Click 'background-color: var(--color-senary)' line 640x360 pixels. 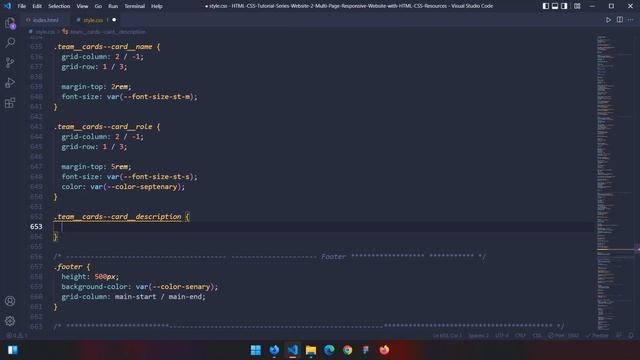point(140,287)
